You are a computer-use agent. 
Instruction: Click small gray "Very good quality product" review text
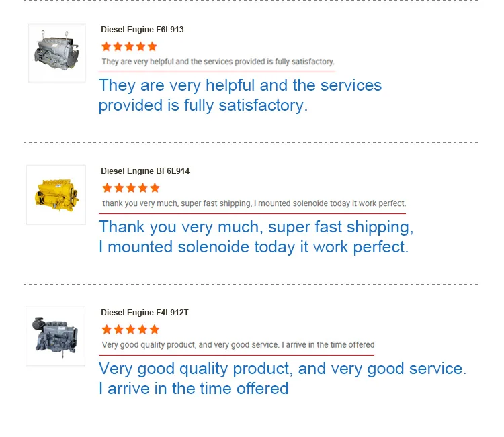(238, 345)
